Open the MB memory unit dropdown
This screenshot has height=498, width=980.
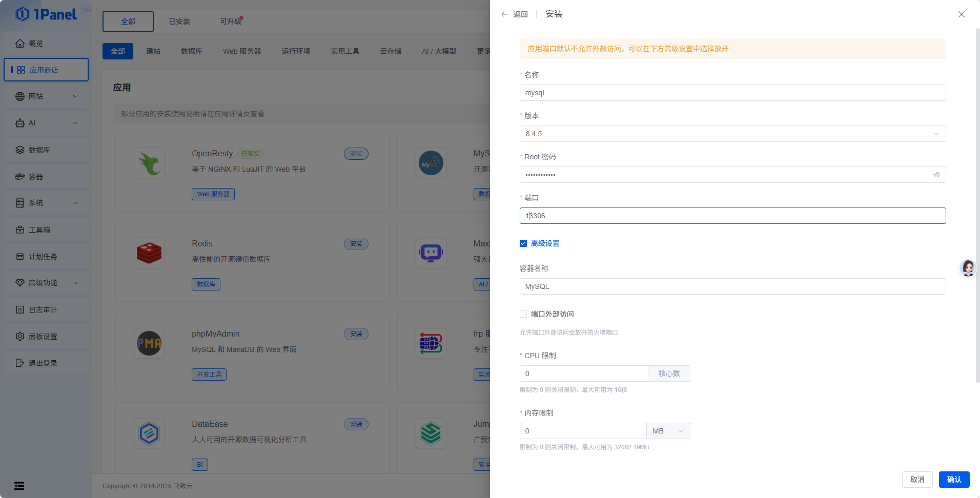(x=668, y=431)
